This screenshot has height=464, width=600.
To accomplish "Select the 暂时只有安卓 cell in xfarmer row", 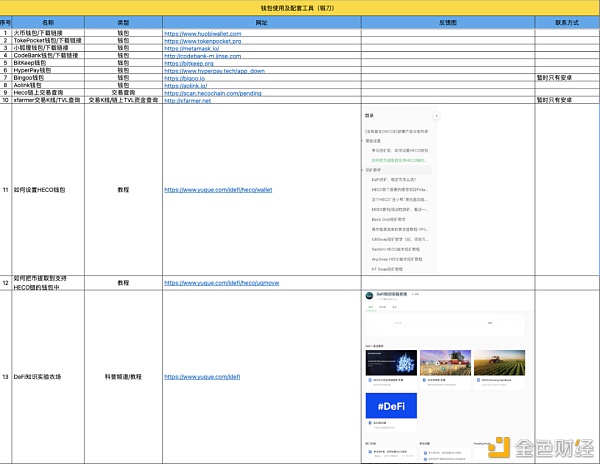I will tap(567, 100).
